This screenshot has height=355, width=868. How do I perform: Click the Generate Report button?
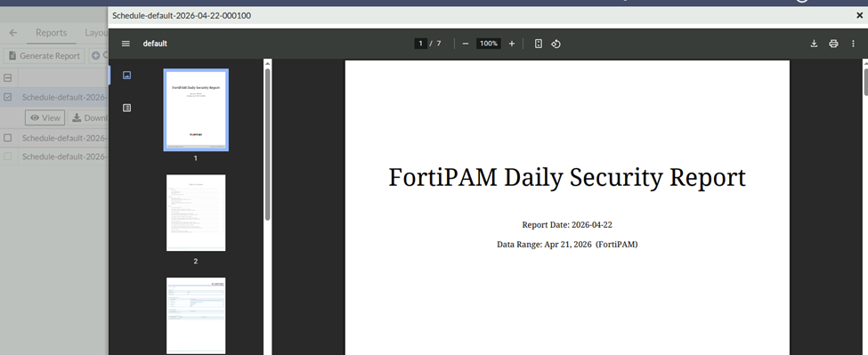point(45,55)
